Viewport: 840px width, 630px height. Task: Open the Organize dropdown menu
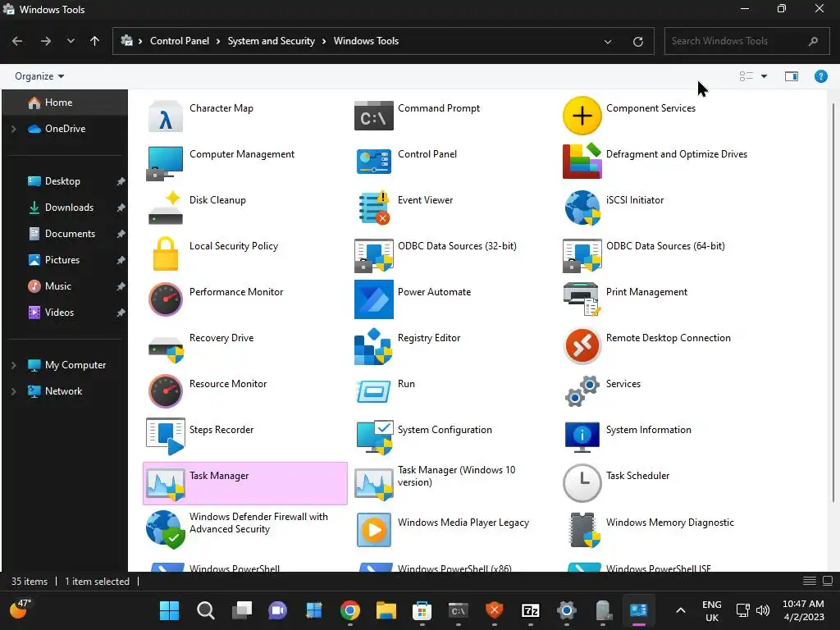tap(39, 76)
